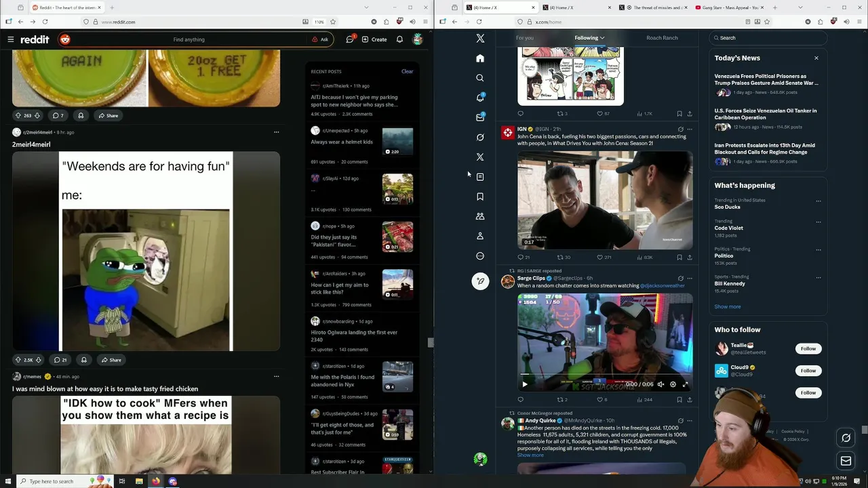Play the Sarge Clips video
Viewport: 868px width, 488px height.
click(524, 384)
